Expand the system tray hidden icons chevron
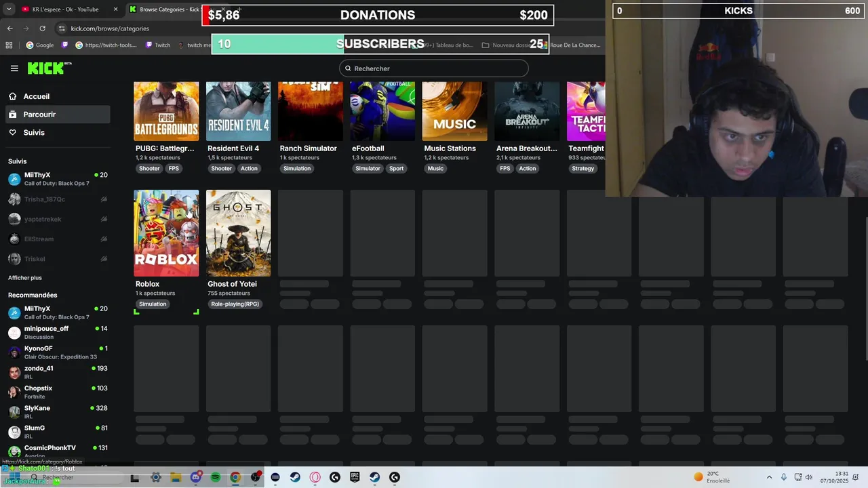The image size is (868, 488). pyautogui.click(x=769, y=477)
